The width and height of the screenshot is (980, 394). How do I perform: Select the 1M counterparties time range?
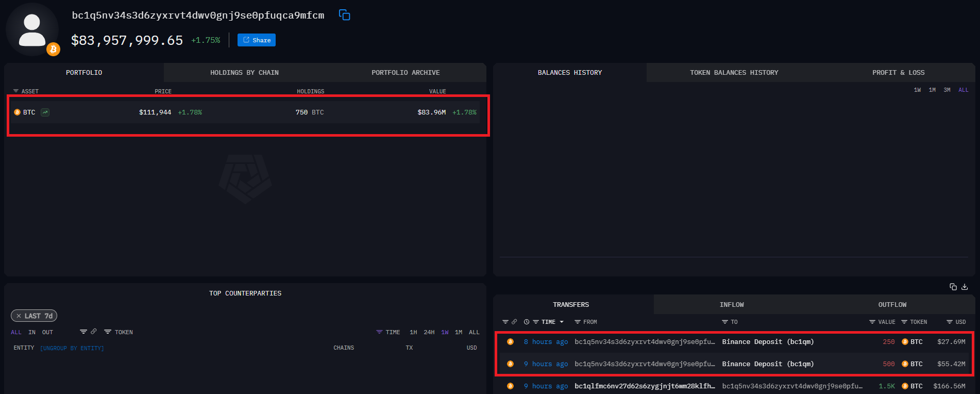(459, 333)
